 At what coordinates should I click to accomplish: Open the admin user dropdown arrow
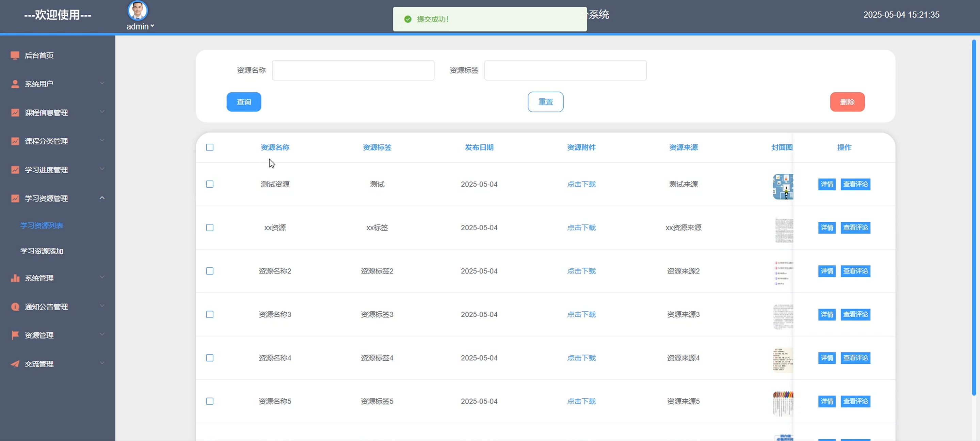pos(152,26)
